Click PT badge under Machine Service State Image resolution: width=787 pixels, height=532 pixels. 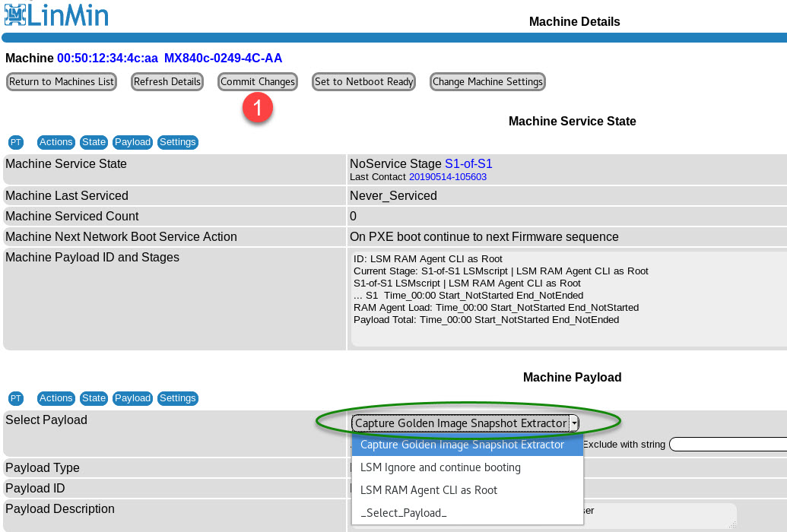pos(16,142)
